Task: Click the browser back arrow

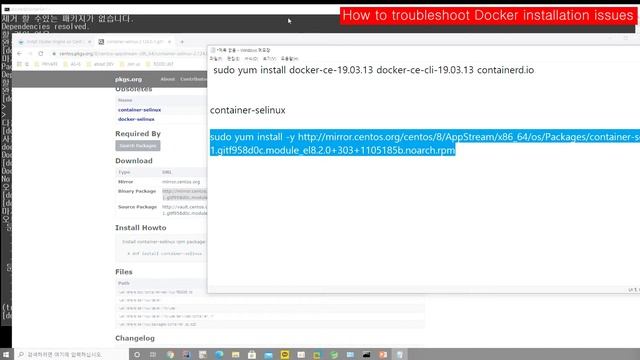Action: (20, 53)
